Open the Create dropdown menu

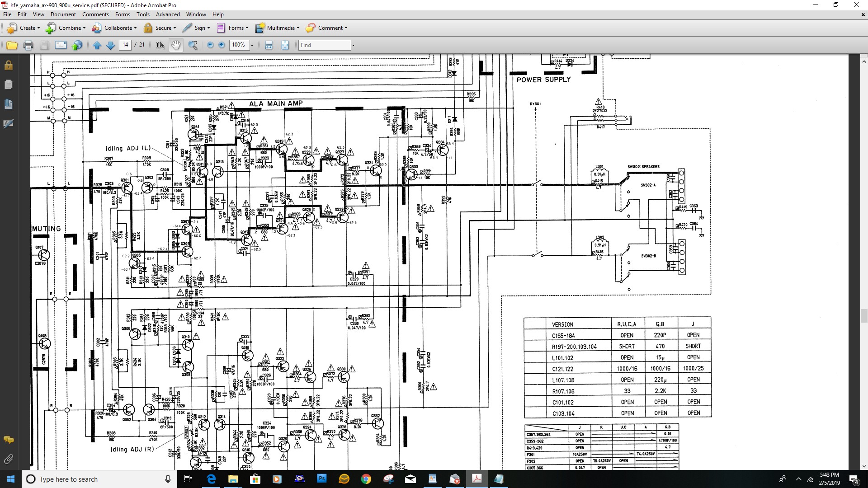tap(23, 28)
